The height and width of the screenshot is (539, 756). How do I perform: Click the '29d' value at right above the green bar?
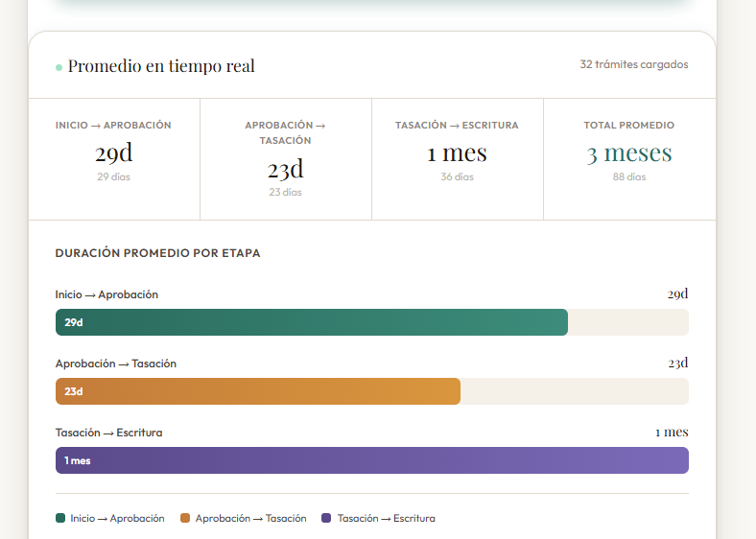[x=677, y=294]
